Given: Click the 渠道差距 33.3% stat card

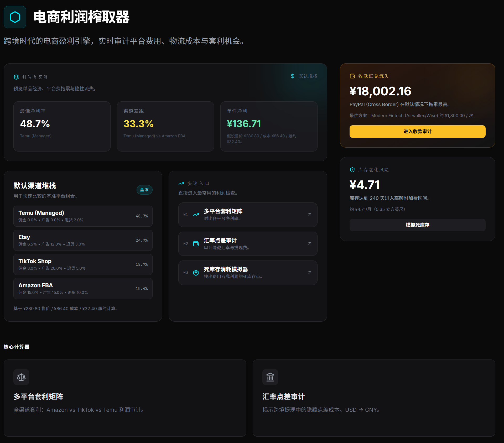Looking at the screenshot, I should [x=165, y=126].
